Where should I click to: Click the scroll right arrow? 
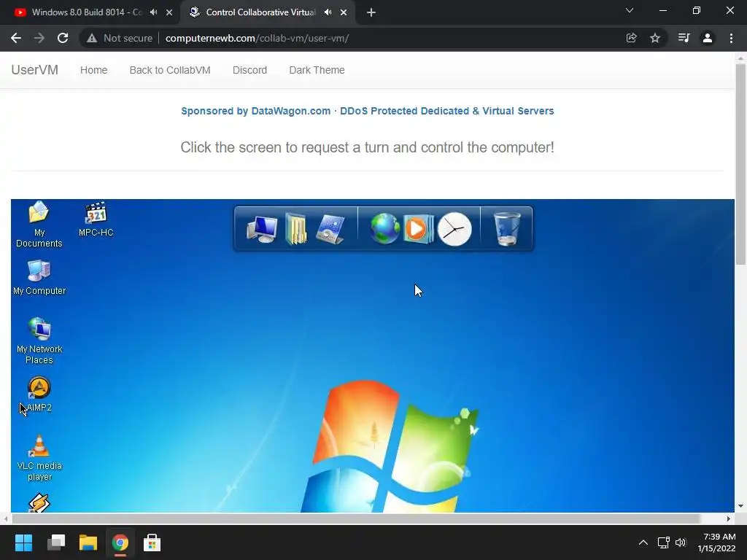(729, 518)
